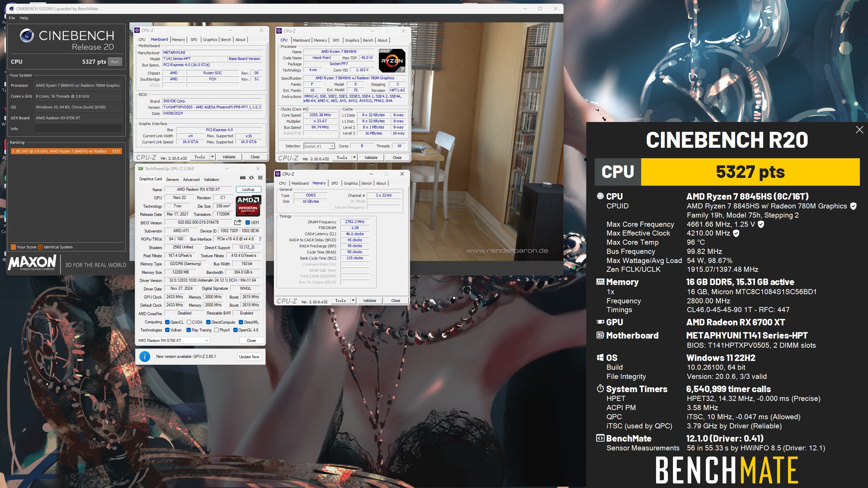868x488 pixels.
Task: Select Bench tab in CPU-Z CPU window
Action: pos(368,40)
